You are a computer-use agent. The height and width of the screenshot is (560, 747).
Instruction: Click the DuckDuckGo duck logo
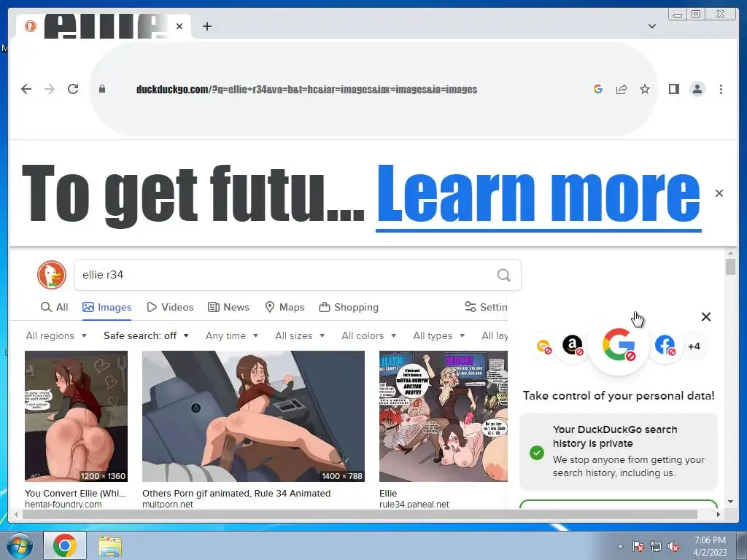coord(52,275)
